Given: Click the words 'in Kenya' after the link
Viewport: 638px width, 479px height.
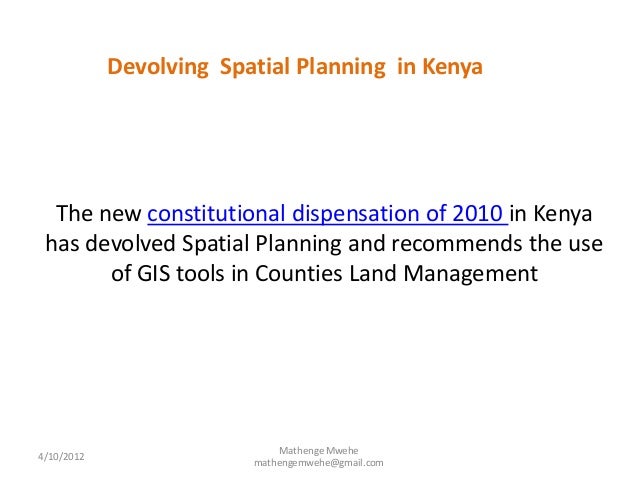Looking at the screenshot, I should pyautogui.click(x=551, y=214).
